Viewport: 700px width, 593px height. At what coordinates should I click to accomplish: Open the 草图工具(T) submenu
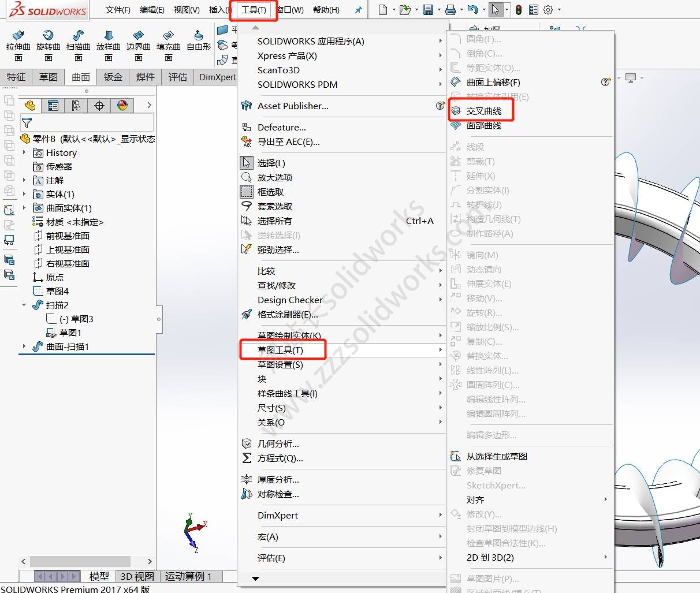coord(281,350)
